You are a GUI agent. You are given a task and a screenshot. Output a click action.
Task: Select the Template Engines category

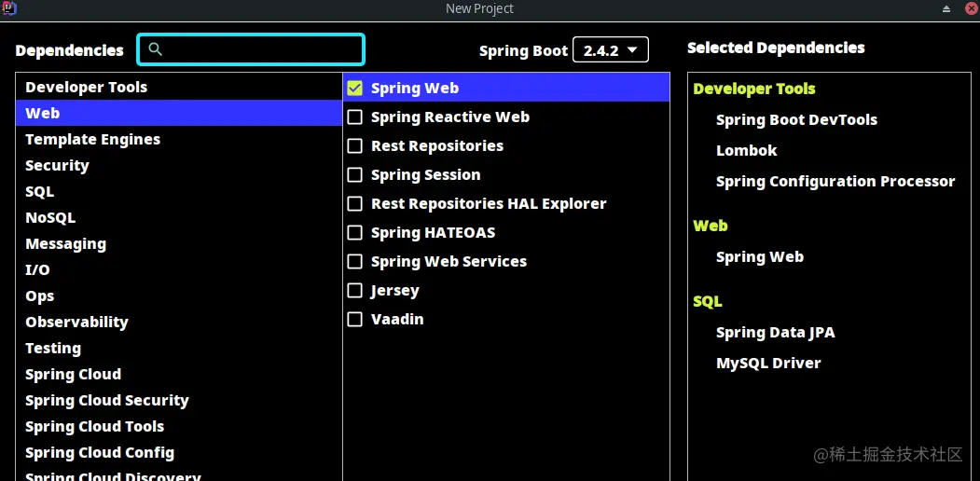[179, 139]
